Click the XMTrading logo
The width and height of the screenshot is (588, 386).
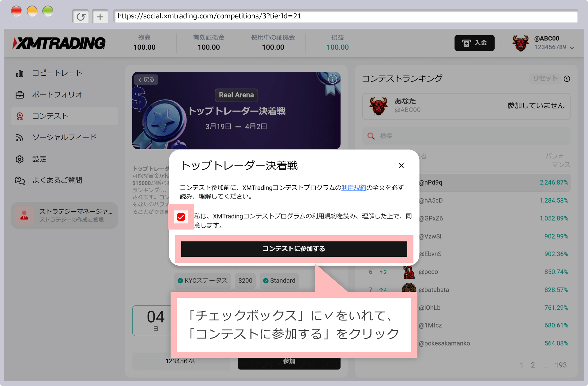(59, 43)
